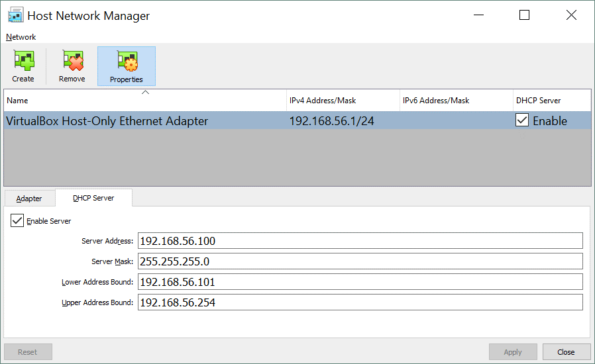The image size is (595, 364).
Task: Click into Lower Address Bound field
Action: point(360,282)
